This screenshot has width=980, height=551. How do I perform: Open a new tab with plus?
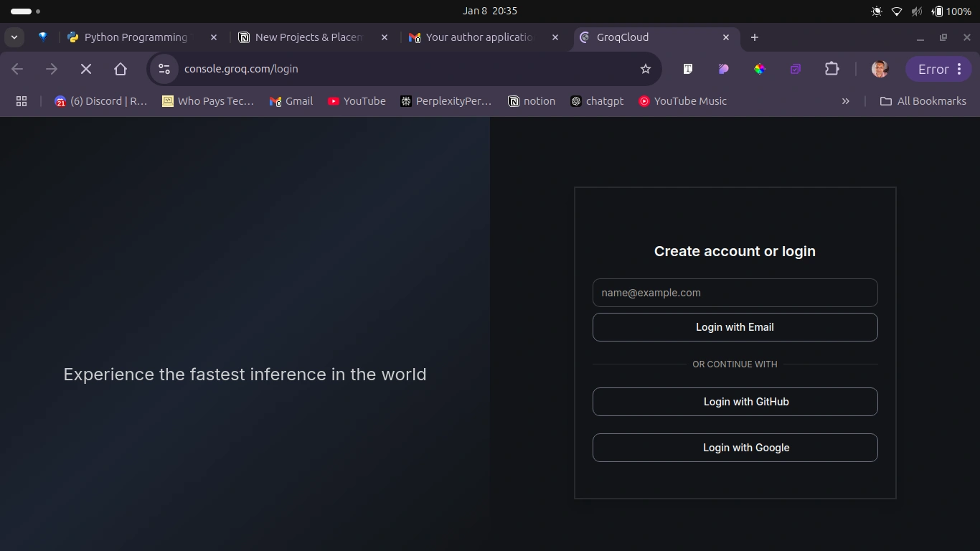755,37
